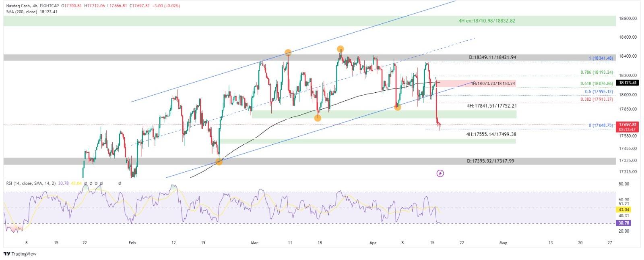Click the SMA (200, close) indicator label

pyautogui.click(x=21, y=12)
